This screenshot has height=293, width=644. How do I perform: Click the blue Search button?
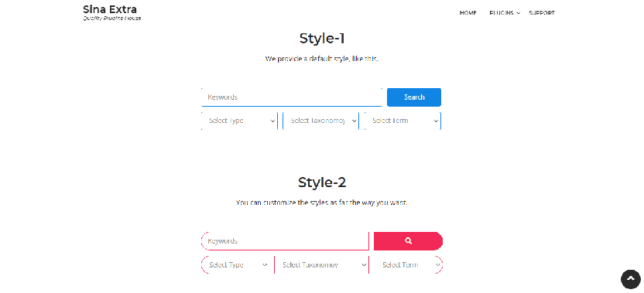tap(414, 97)
